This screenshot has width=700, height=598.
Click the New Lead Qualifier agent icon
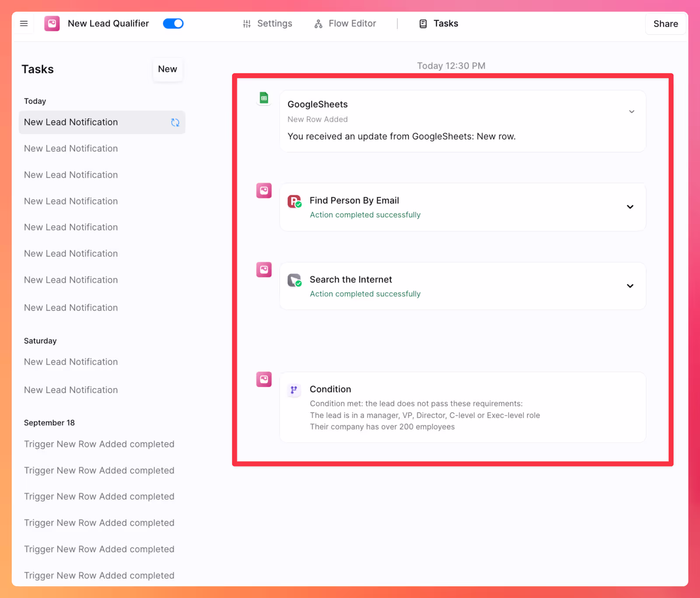[52, 24]
